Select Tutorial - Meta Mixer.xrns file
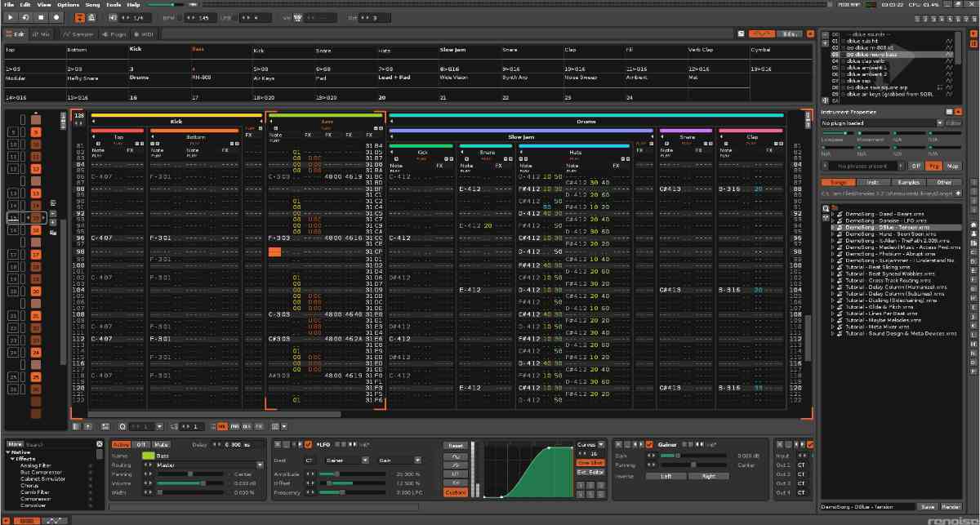 [x=880, y=327]
